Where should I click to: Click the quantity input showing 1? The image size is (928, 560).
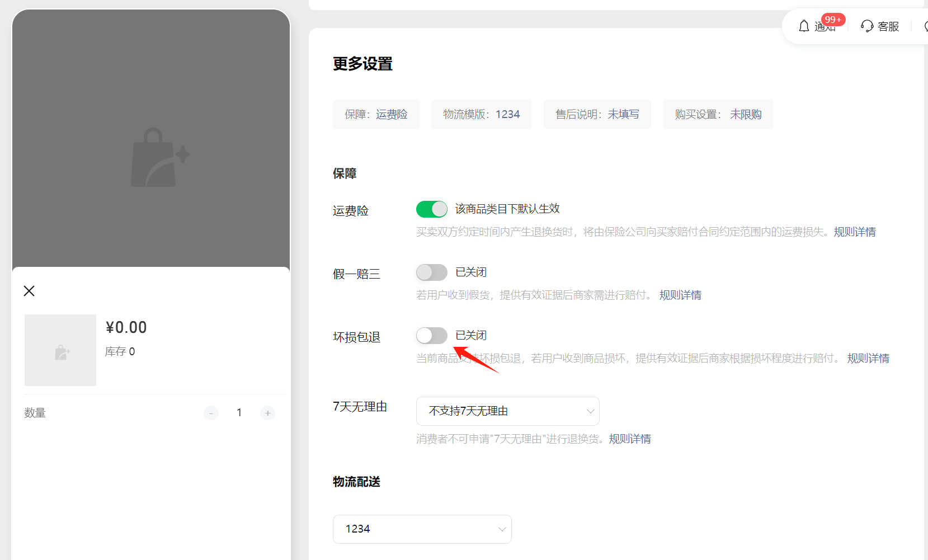239,413
